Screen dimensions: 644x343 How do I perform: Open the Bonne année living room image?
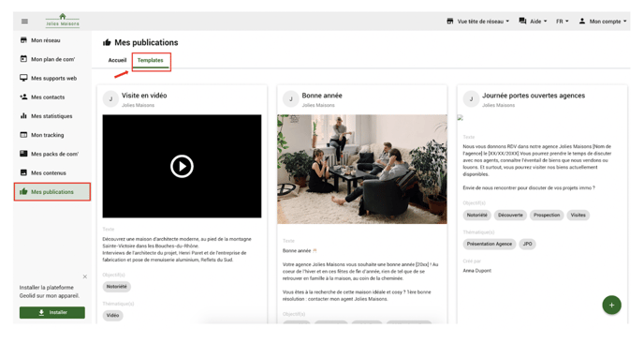pos(362,169)
